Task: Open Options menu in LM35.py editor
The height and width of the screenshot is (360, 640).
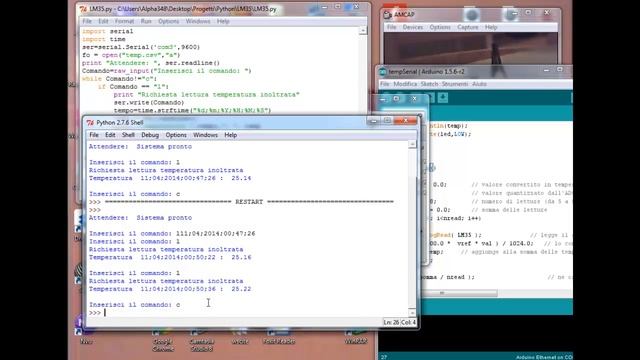Action: pyautogui.click(x=169, y=21)
